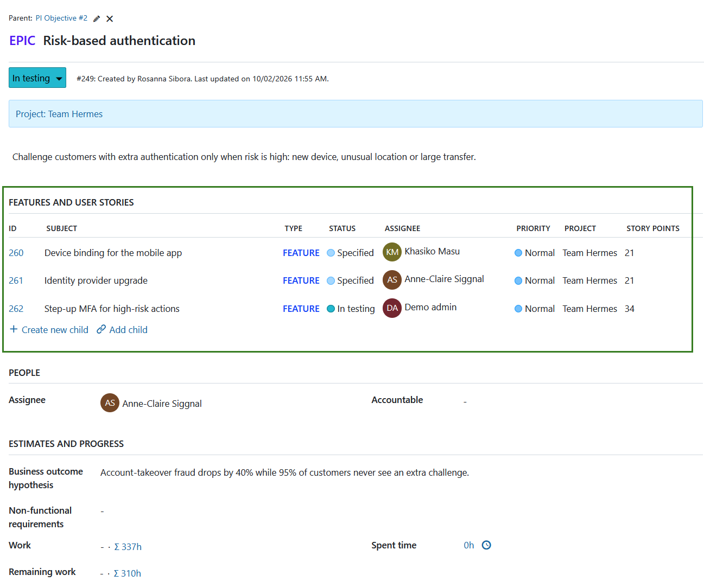Viewport: 704px width, 588px height.
Task: Click the epic title 'Risk-based authentication'
Action: pos(119,41)
